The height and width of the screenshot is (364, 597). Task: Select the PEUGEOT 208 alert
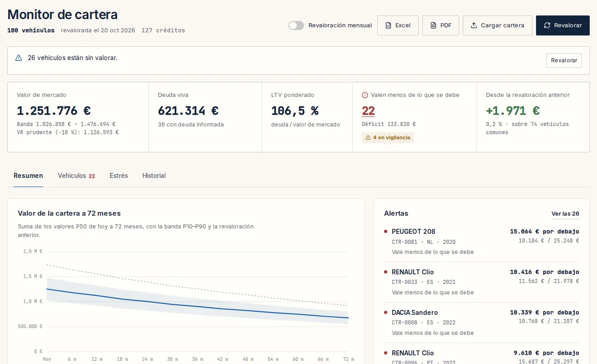pyautogui.click(x=481, y=242)
